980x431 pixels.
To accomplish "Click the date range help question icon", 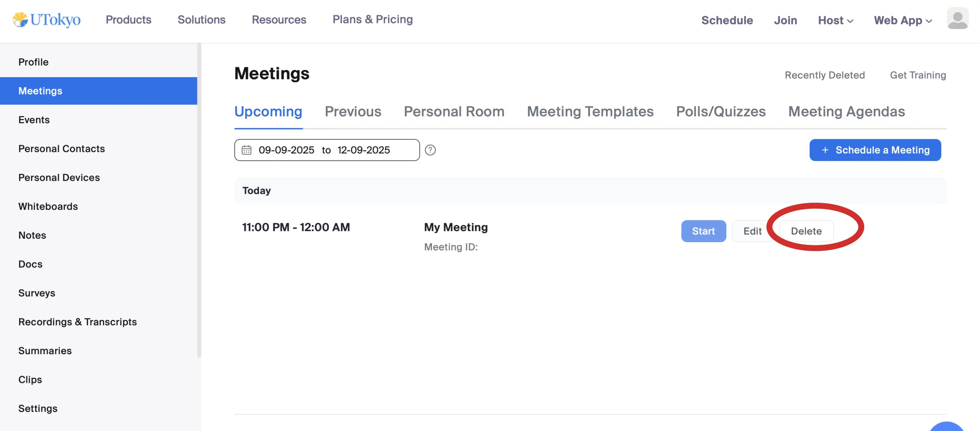I will tap(430, 150).
